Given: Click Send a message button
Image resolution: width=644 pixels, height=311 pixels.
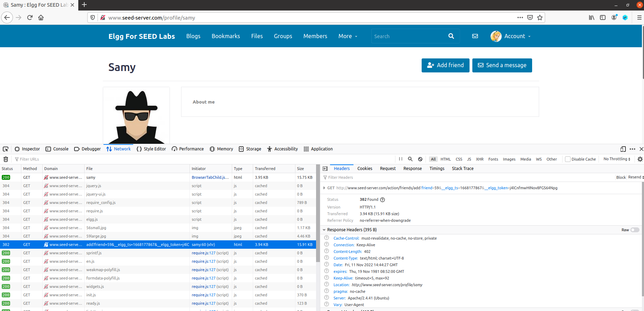Looking at the screenshot, I should pos(502,65).
